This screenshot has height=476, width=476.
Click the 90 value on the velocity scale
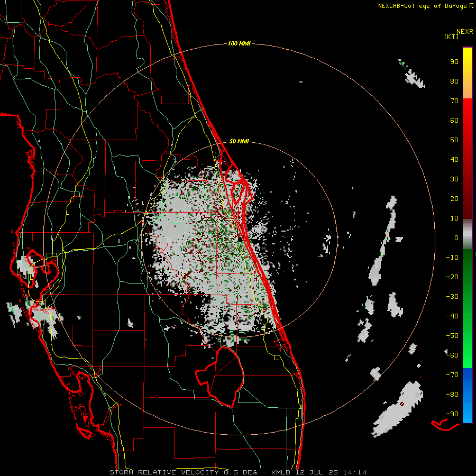coord(454,62)
